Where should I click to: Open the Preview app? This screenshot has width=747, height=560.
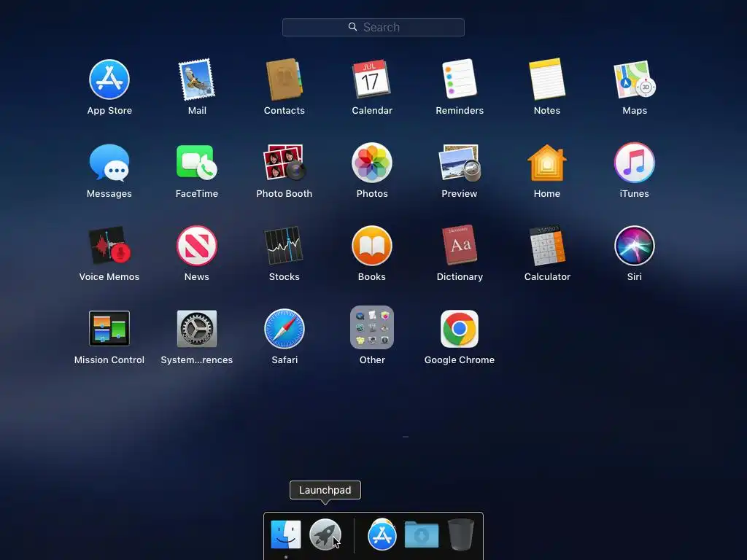click(x=460, y=163)
